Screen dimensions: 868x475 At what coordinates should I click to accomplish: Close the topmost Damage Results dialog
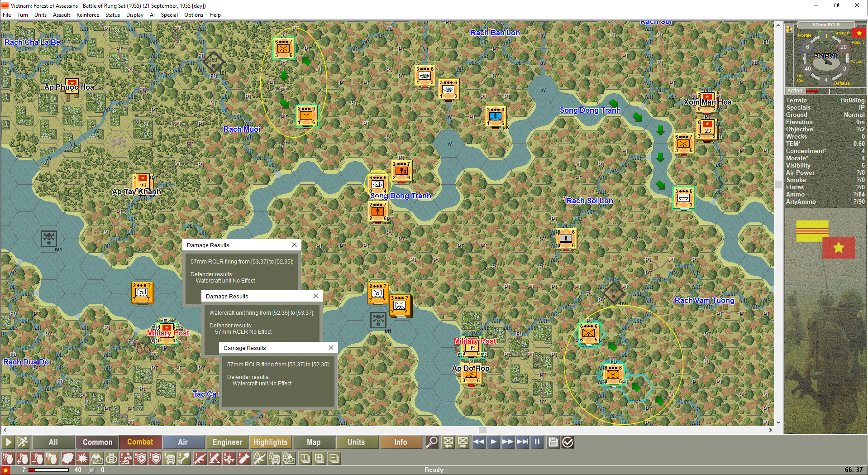[294, 245]
